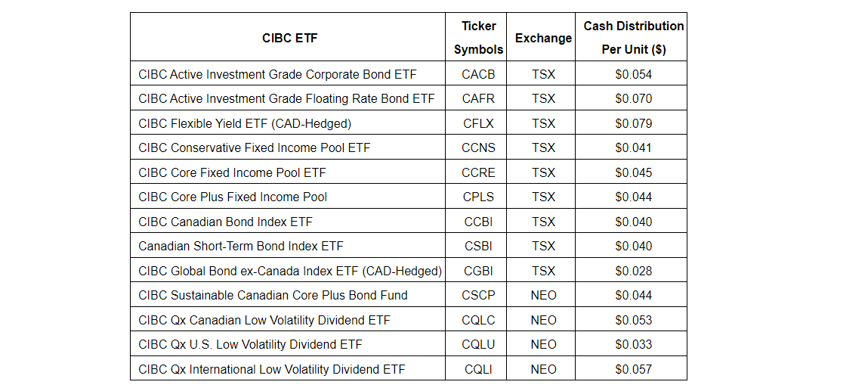Viewport: 868px width, 388px height.
Task: Click the CCRE ticker symbol
Action: [x=478, y=172]
